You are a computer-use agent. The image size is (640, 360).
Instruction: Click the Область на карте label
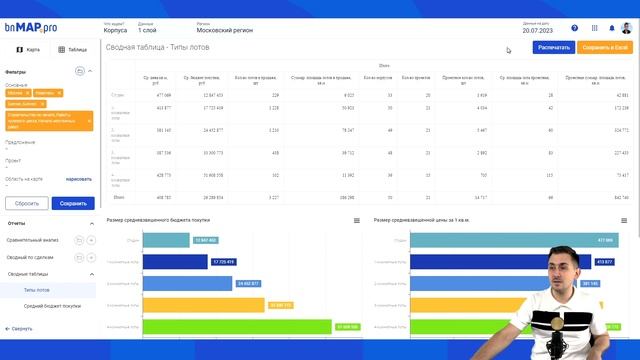coord(24,179)
